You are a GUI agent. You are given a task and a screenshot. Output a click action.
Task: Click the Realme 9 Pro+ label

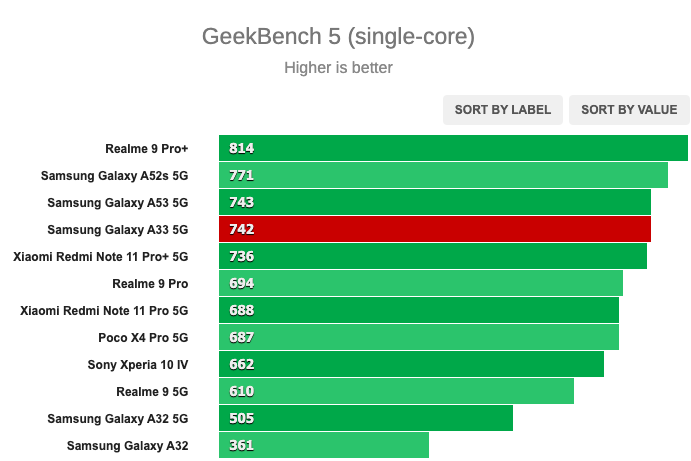[146, 149]
